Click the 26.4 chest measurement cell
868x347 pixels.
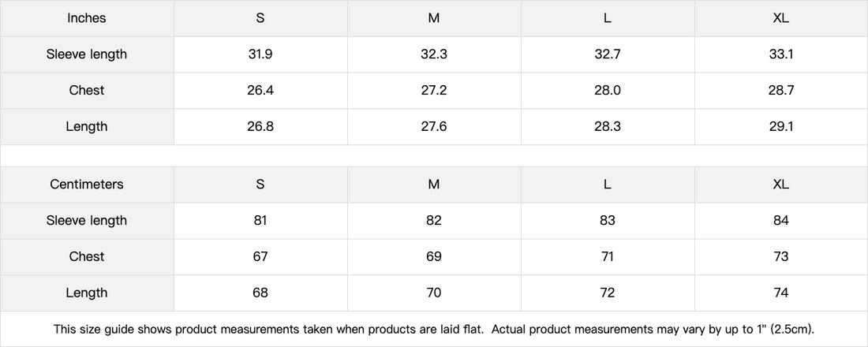click(x=260, y=91)
